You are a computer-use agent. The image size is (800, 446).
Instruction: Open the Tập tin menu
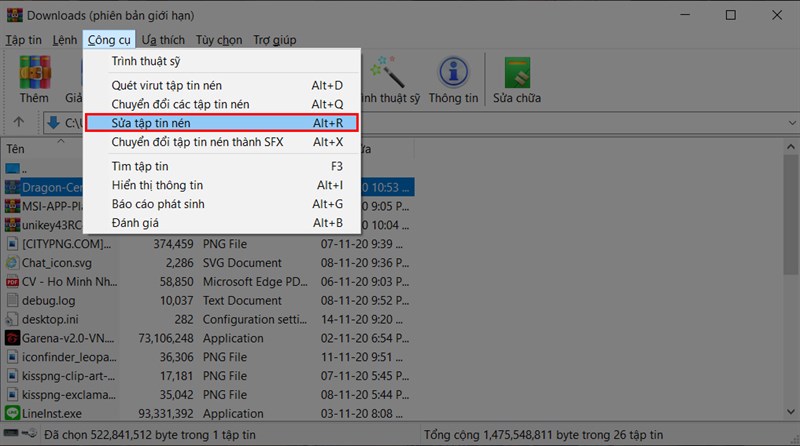pos(23,40)
